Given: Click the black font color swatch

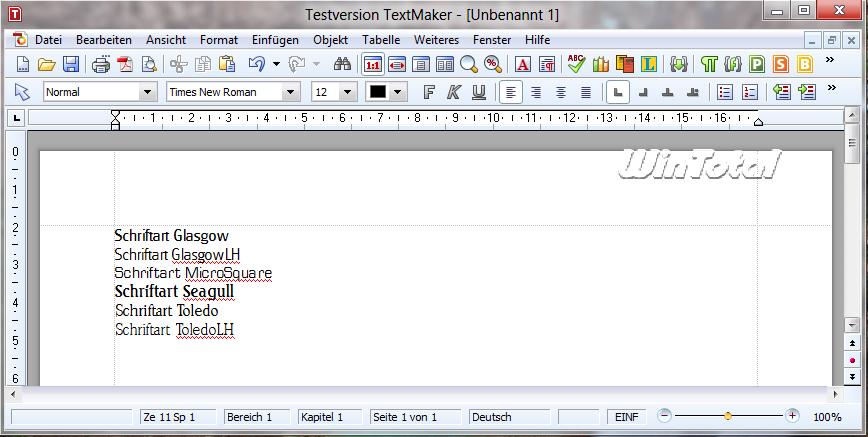Looking at the screenshot, I should click(x=378, y=92).
